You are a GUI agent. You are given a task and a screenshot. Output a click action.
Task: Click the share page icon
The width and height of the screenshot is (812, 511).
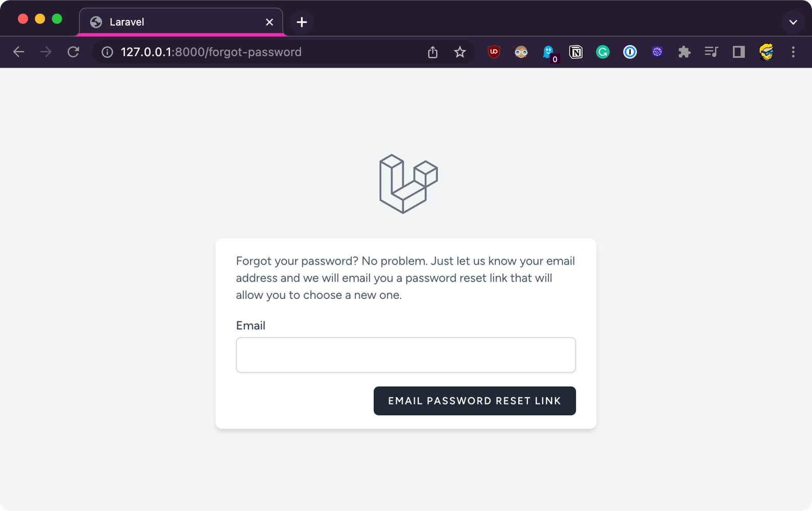pos(433,52)
